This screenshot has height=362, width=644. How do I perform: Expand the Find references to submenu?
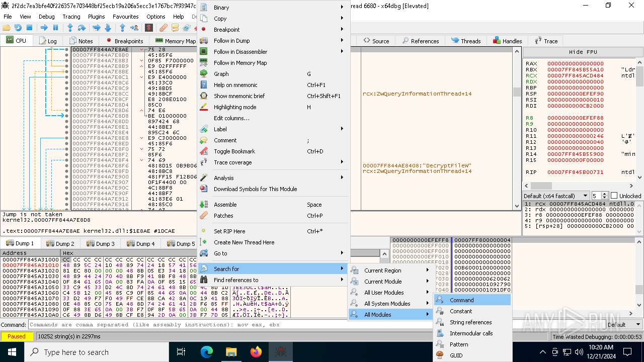[274, 280]
